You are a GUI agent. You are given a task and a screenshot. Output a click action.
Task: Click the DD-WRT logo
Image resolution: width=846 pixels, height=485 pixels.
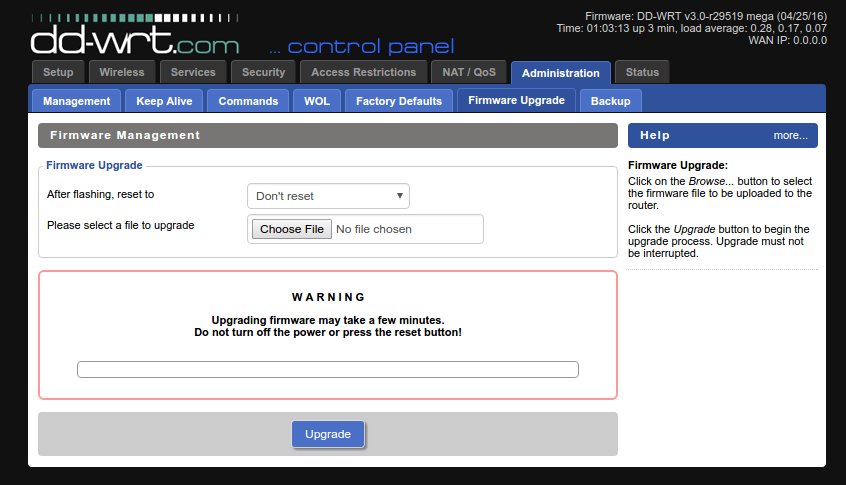pos(135,37)
